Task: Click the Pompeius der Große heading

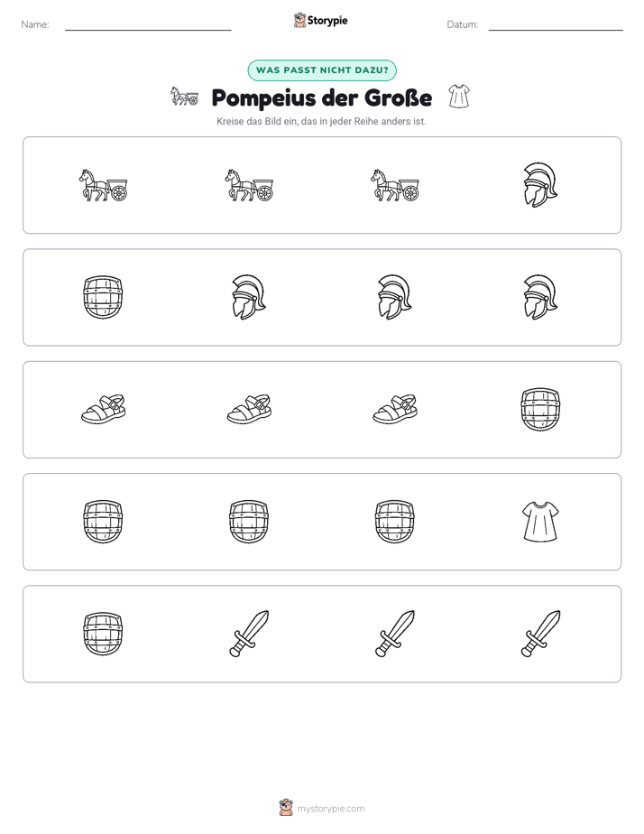Action: click(322, 97)
